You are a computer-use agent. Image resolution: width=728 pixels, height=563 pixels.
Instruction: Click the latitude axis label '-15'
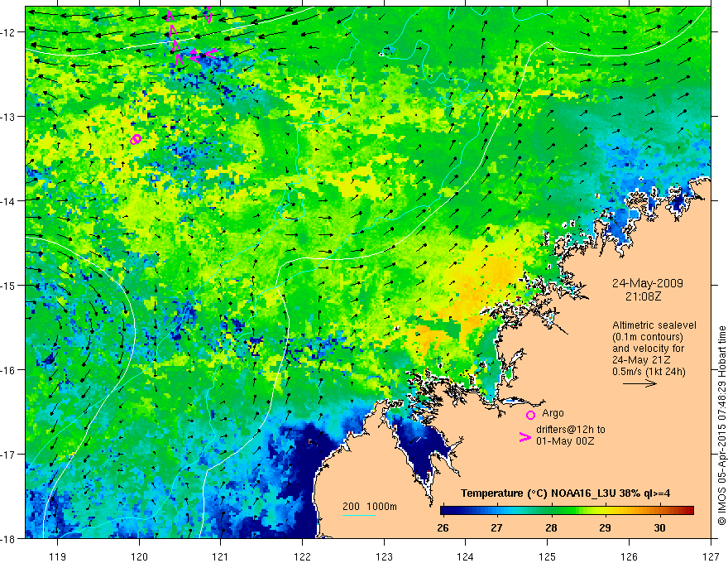coord(9,286)
